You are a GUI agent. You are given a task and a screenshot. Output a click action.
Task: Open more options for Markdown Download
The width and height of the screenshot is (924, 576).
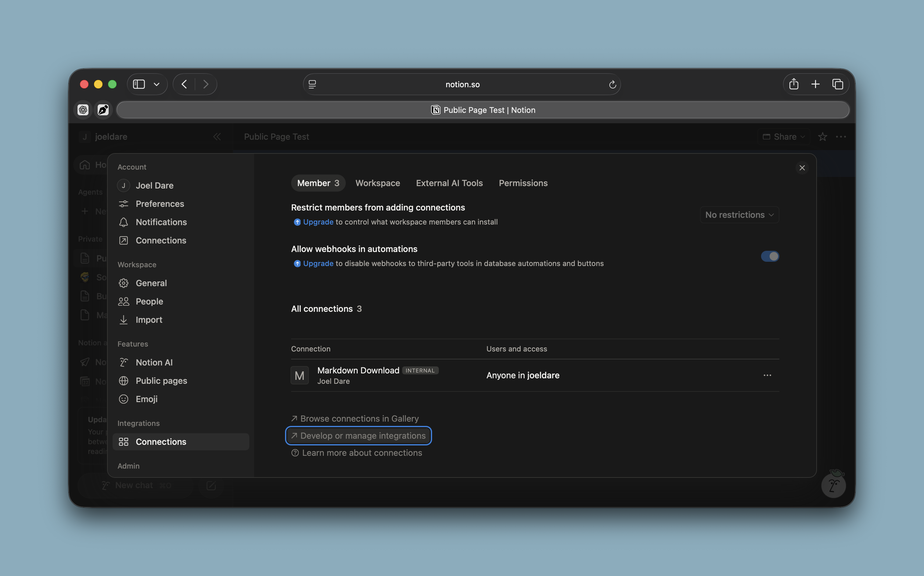tap(767, 375)
